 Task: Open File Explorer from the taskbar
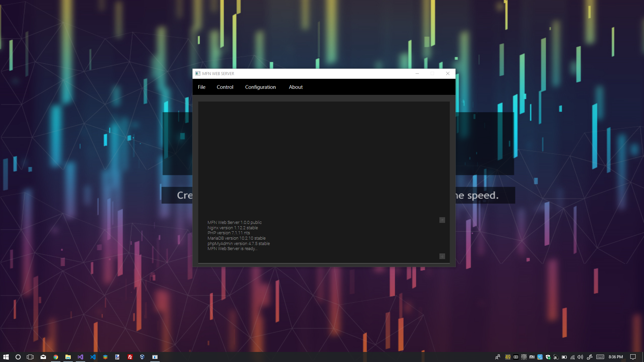pyautogui.click(x=68, y=357)
